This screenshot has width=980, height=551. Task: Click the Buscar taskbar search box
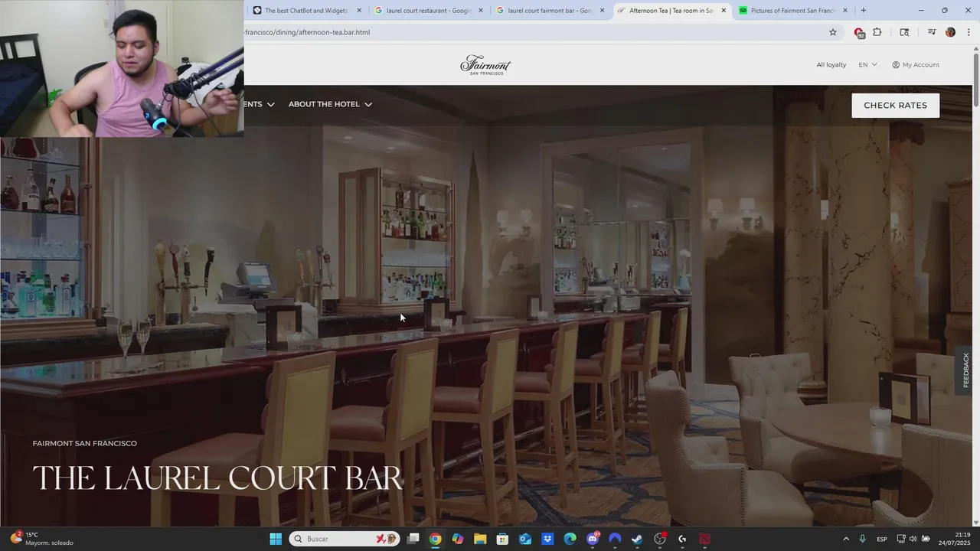click(x=345, y=539)
